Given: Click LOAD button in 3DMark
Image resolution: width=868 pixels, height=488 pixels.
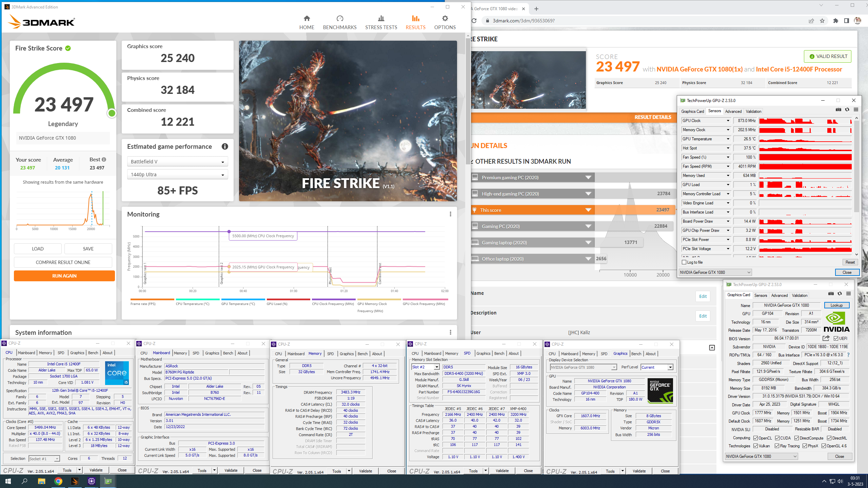Looking at the screenshot, I should tap(38, 249).
